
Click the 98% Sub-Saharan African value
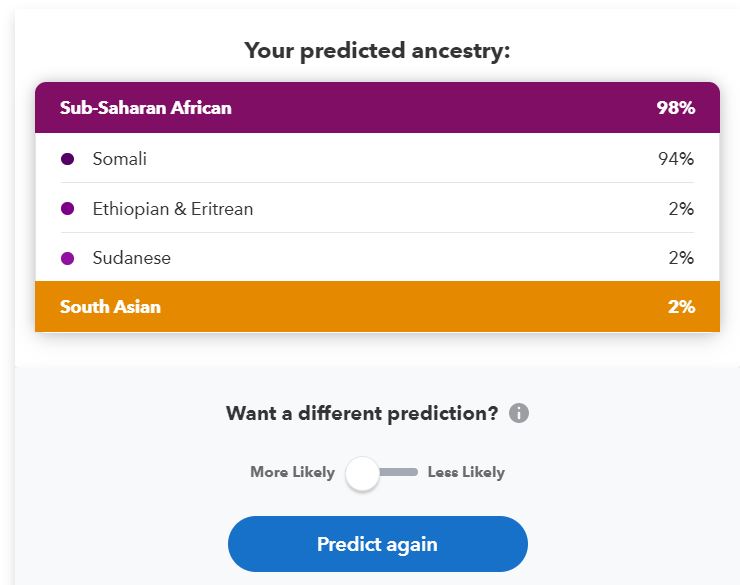click(x=675, y=108)
